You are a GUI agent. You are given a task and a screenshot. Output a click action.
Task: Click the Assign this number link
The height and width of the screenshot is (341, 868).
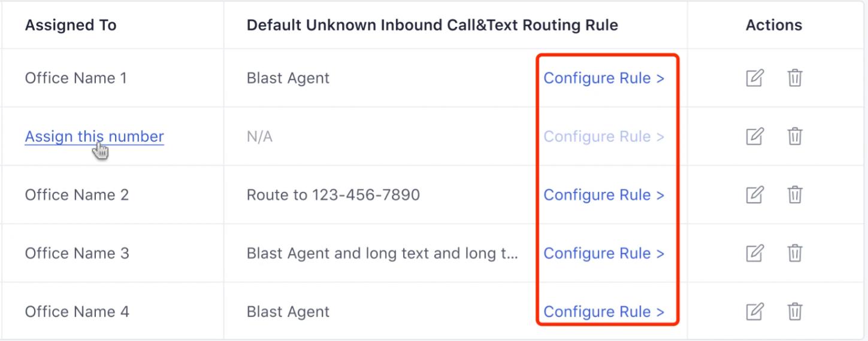(x=94, y=136)
